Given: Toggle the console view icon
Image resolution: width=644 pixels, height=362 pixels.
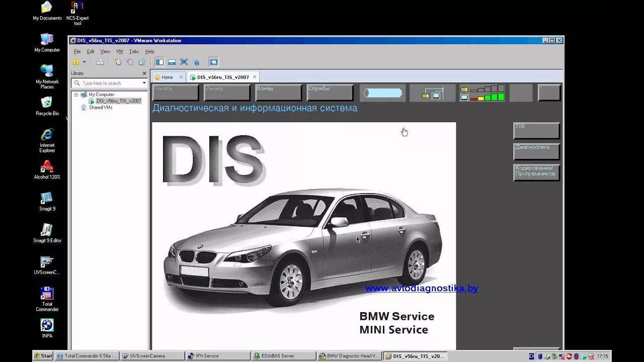Looking at the screenshot, I should [214, 62].
